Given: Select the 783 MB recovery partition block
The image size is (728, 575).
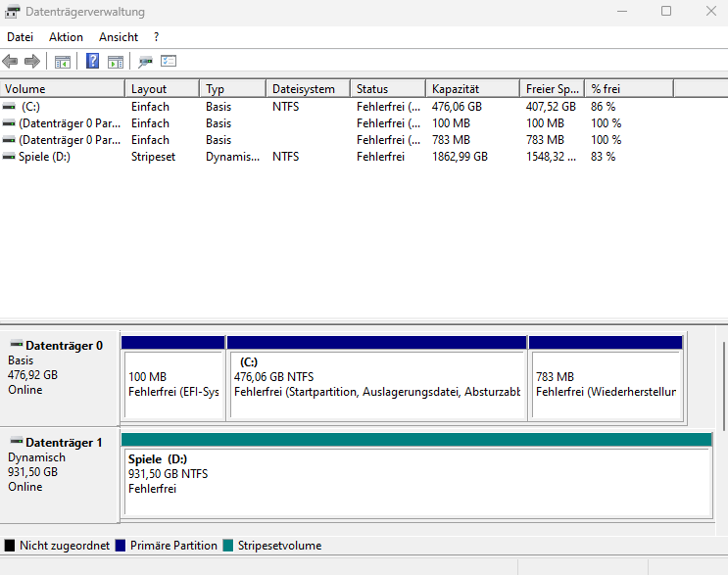Looking at the screenshot, I should coord(606,378).
